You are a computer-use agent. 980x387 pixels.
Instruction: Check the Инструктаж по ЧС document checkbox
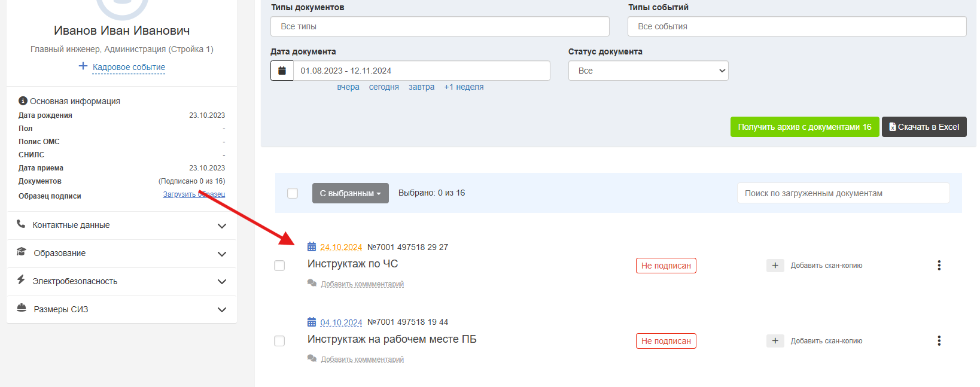[x=279, y=266]
